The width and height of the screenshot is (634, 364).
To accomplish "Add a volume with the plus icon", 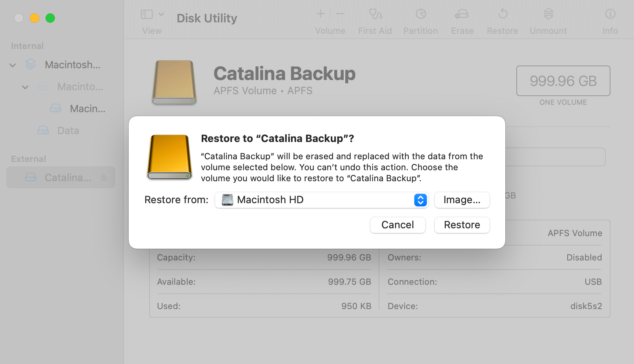I will (320, 14).
